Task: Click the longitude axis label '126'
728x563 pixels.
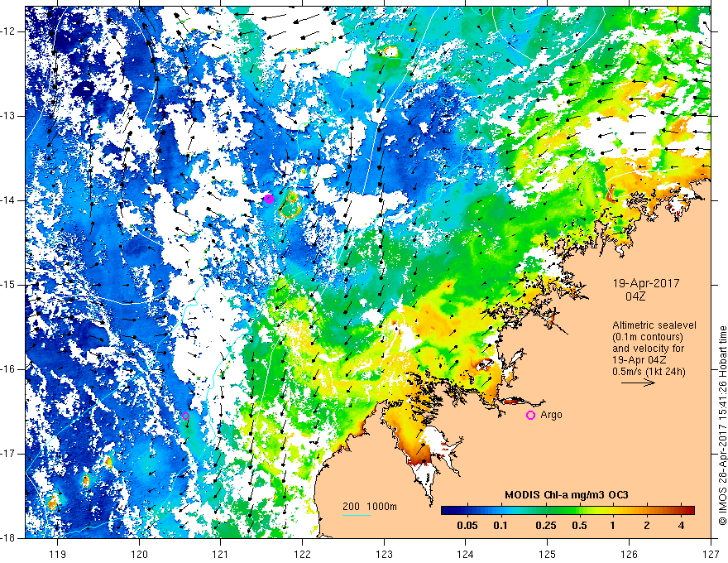Action: click(629, 554)
